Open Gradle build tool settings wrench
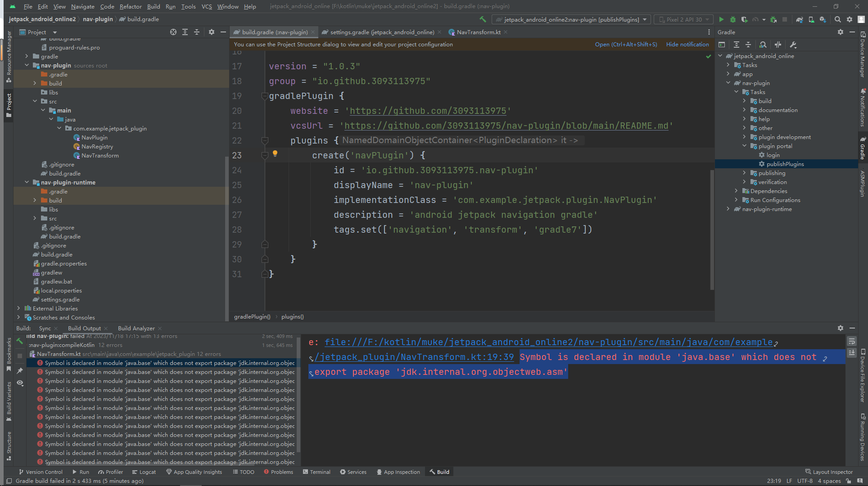Viewport: 868px width, 486px height. pyautogui.click(x=793, y=45)
